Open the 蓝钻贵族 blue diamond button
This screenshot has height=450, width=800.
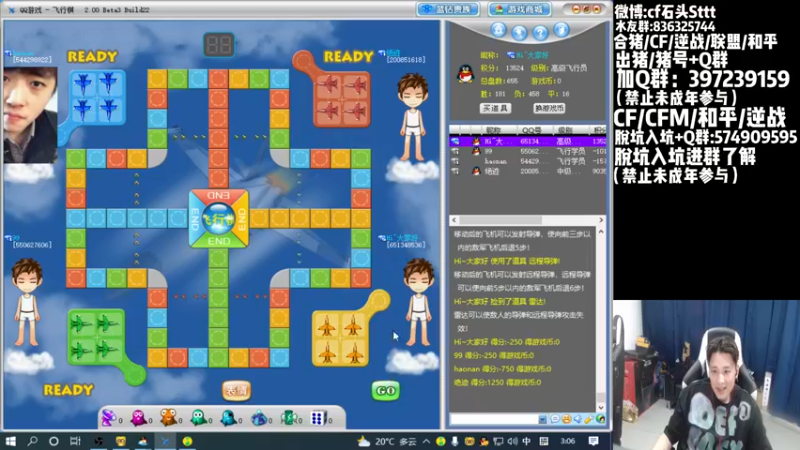448,9
